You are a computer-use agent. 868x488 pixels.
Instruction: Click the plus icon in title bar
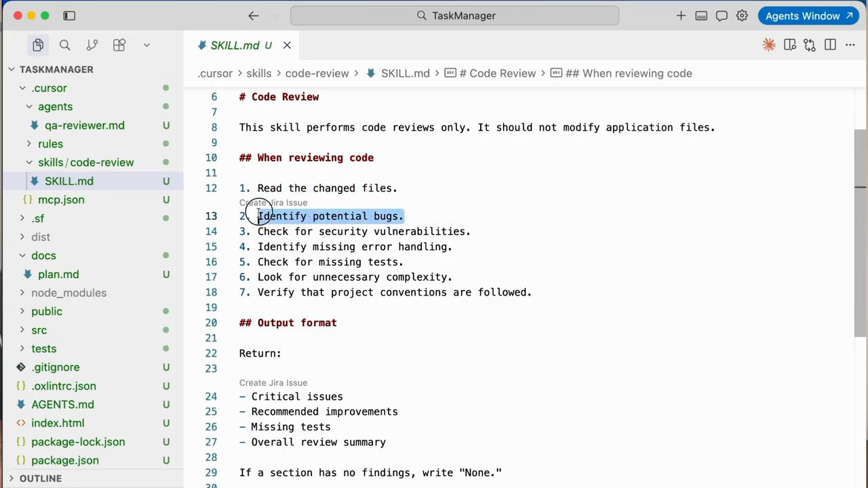click(x=681, y=16)
